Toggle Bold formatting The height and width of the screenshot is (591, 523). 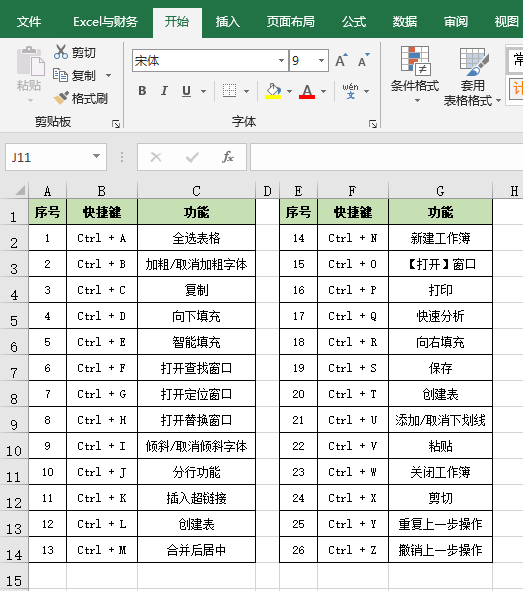click(x=142, y=91)
